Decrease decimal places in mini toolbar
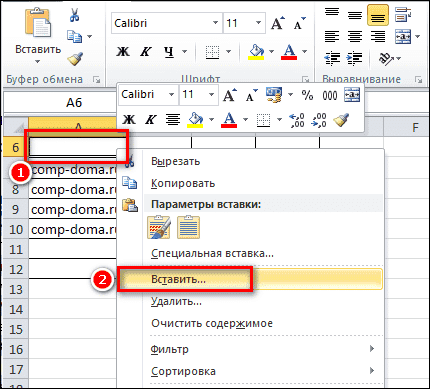 pos(319,120)
